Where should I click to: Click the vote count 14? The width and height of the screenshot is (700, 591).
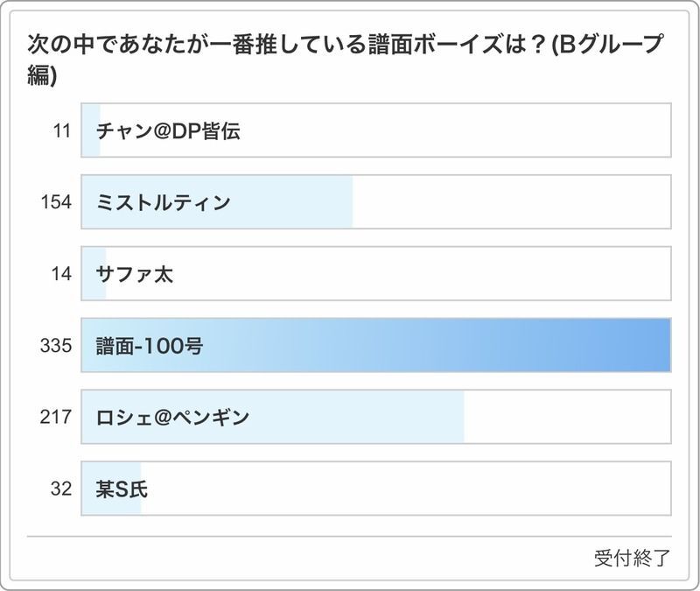pos(61,274)
